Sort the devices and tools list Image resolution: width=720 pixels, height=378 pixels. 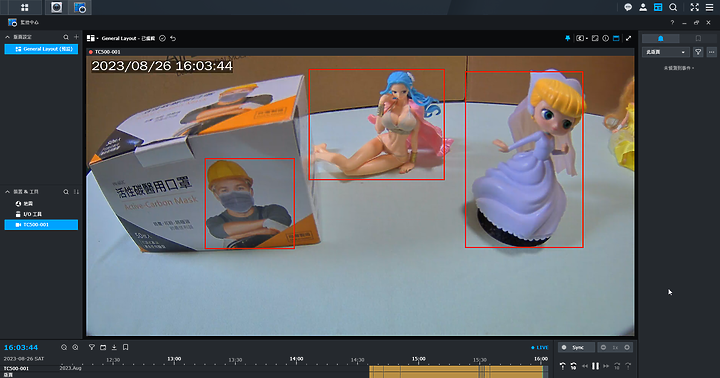(76, 192)
